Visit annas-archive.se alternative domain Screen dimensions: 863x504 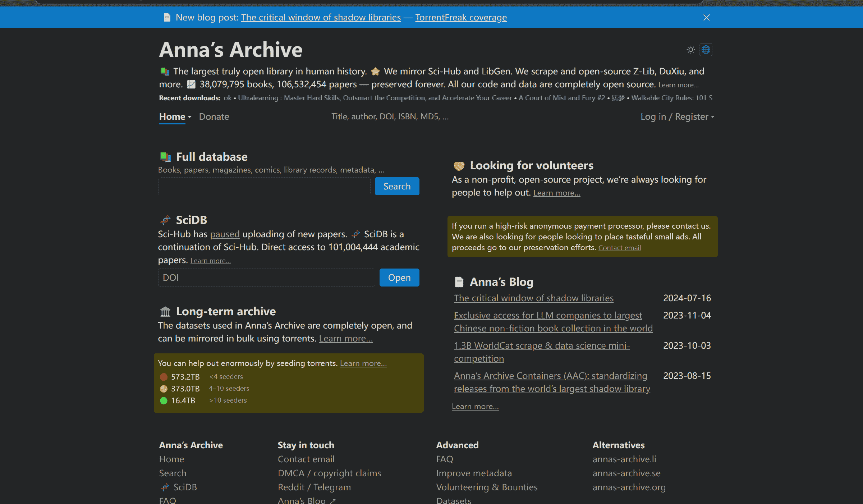(626, 473)
